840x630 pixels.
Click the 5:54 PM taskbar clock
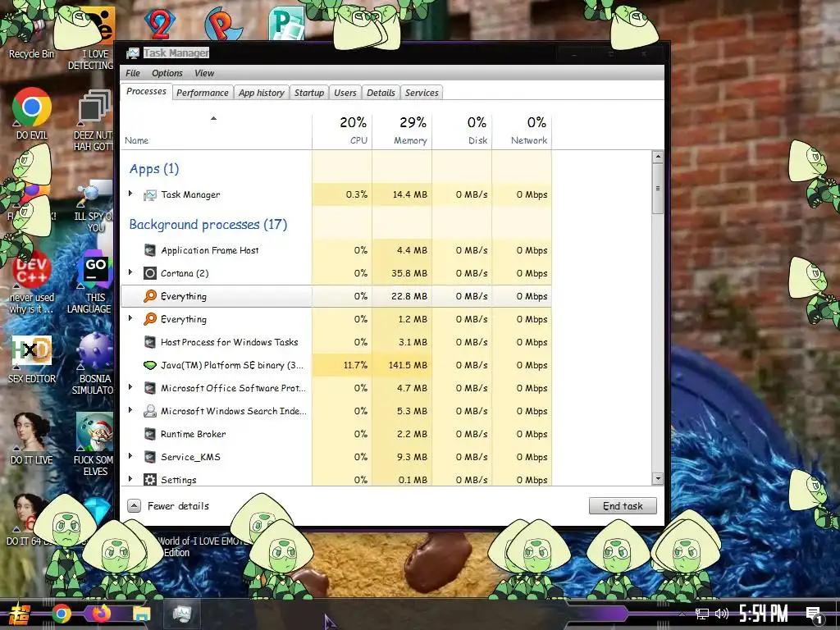coord(764,614)
